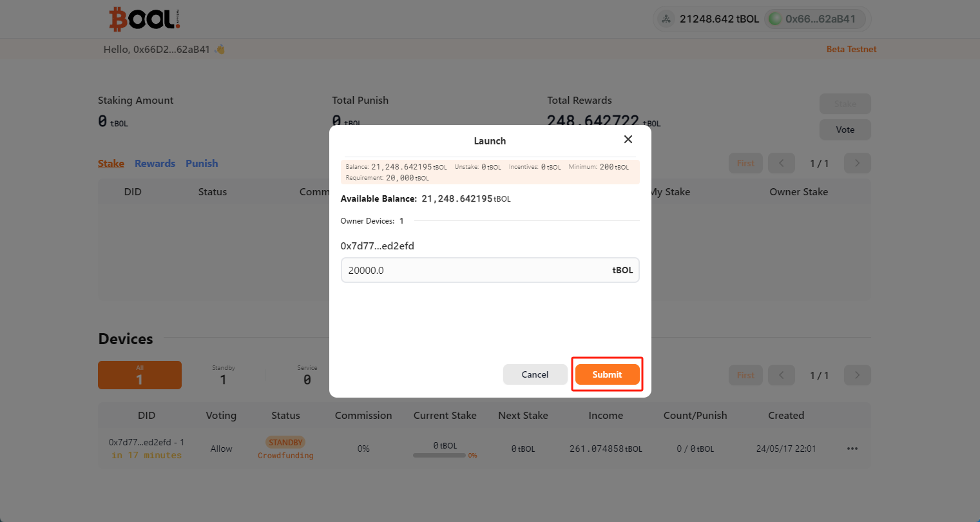
Task: Click the Vote button
Action: 845,130
